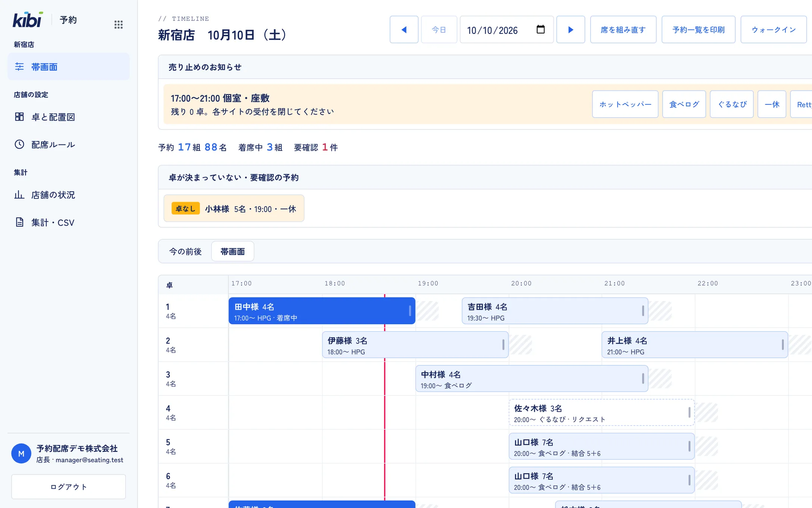Select 伊藤様 3名 18:00 reservation
This screenshot has height=508, width=812.
pos(415,345)
